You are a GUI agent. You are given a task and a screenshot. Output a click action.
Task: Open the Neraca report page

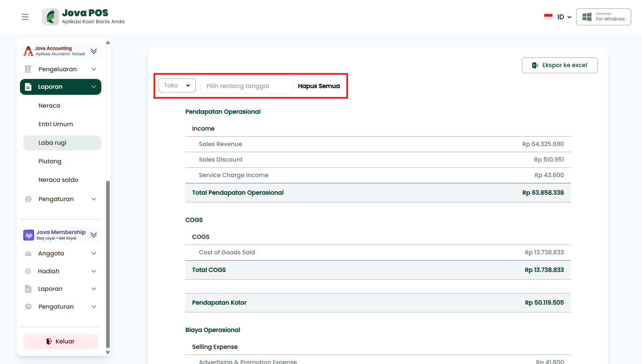pyautogui.click(x=49, y=106)
